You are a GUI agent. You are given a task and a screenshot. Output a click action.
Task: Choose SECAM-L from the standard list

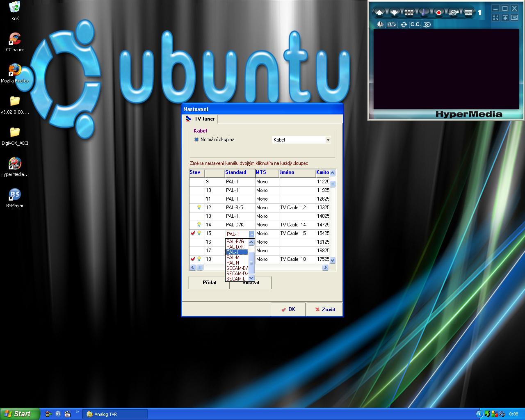click(x=236, y=279)
